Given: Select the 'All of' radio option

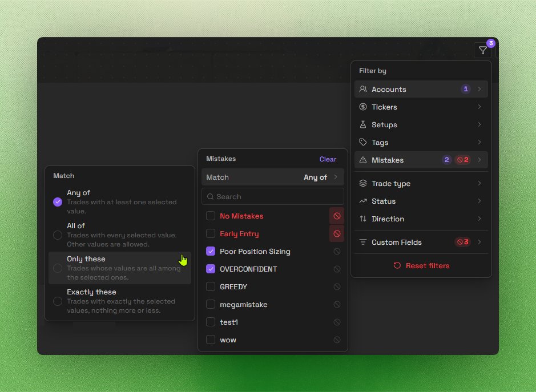Looking at the screenshot, I should pyautogui.click(x=58, y=235).
